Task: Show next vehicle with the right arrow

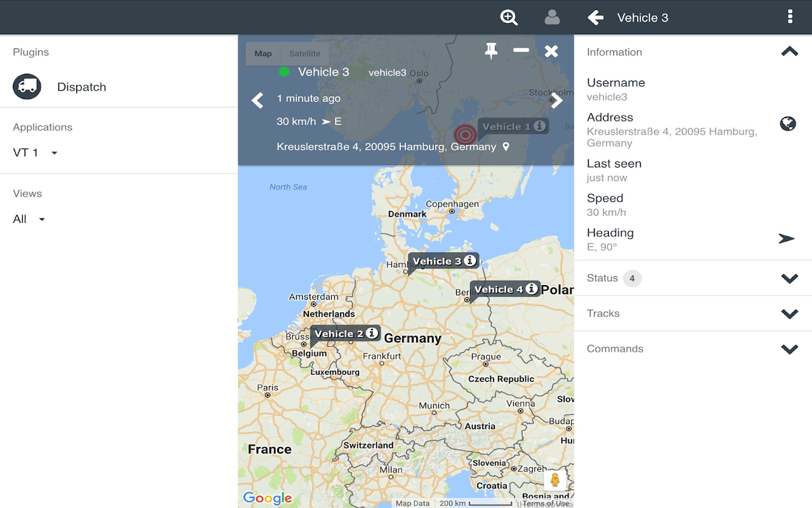Action: point(557,100)
